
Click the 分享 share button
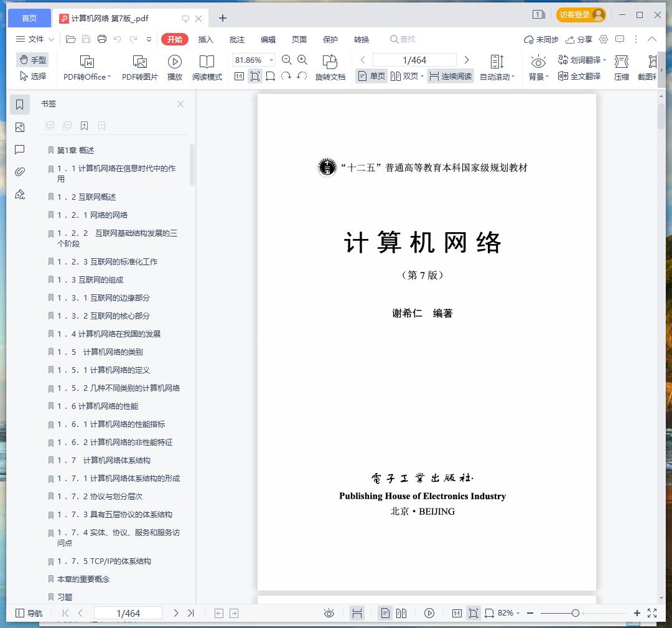coord(579,39)
